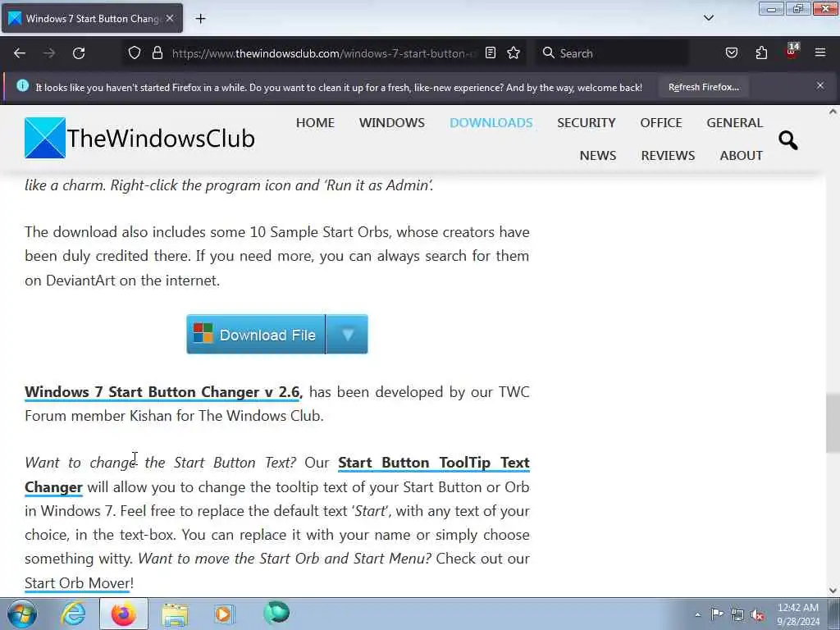The height and width of the screenshot is (630, 840).
Task: Reload the page with refresh icon
Action: tap(79, 53)
